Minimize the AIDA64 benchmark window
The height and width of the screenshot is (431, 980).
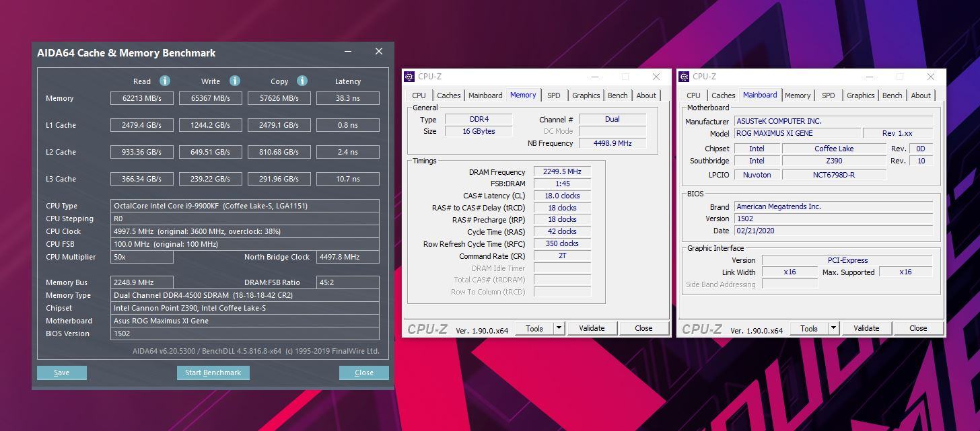pos(348,52)
